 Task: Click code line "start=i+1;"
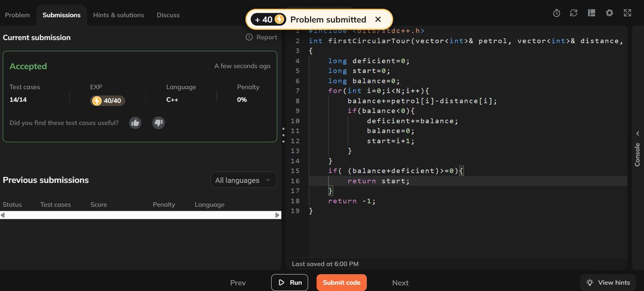coord(391,141)
